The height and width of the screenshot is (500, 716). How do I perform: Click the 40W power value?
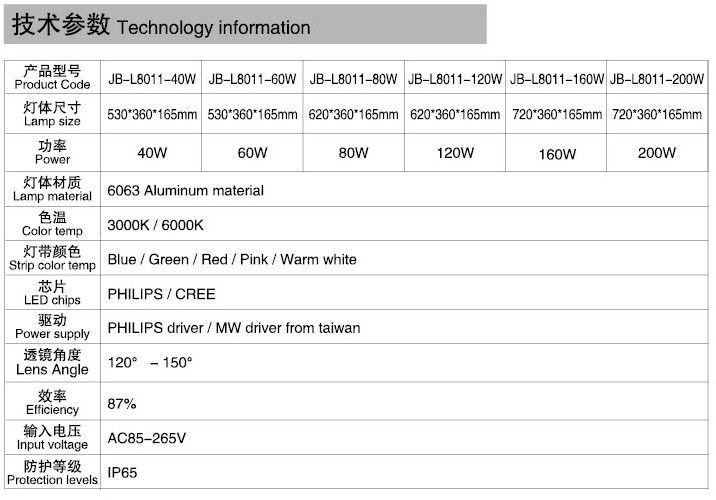click(152, 153)
